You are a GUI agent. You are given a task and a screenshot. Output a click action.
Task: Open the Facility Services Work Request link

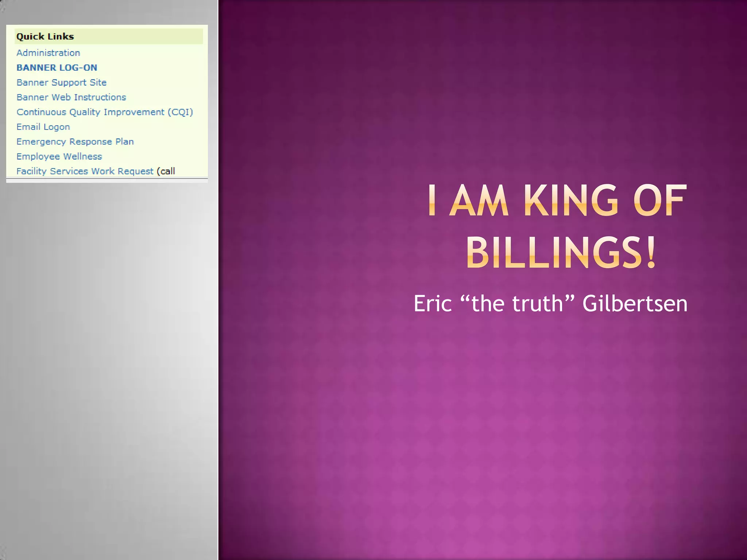pyautogui.click(x=85, y=171)
